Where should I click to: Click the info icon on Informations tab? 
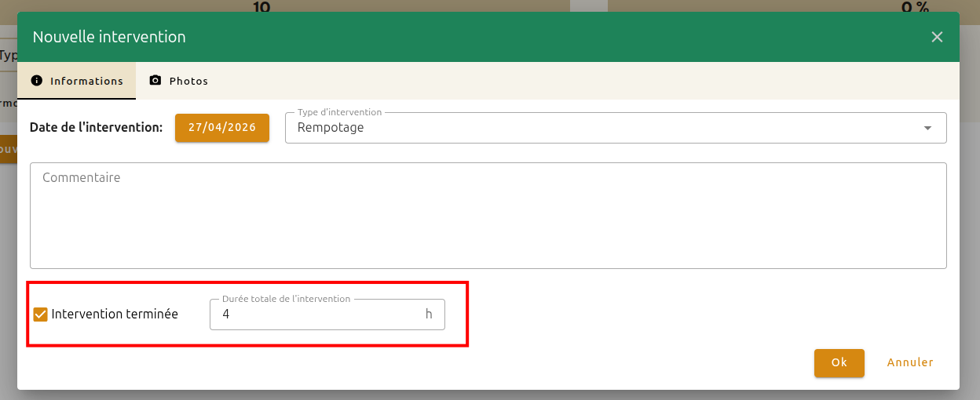[36, 81]
